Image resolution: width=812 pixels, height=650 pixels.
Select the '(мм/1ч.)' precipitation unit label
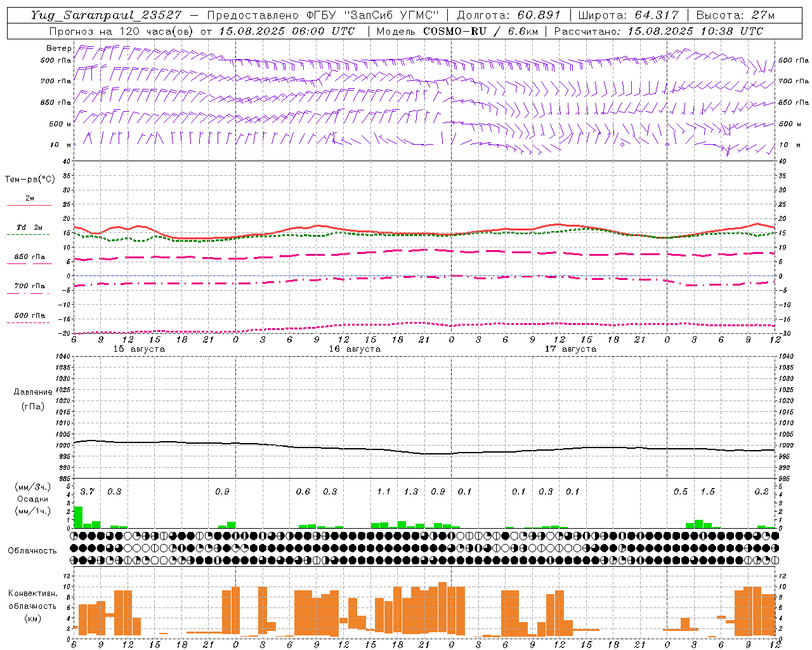click(x=33, y=511)
